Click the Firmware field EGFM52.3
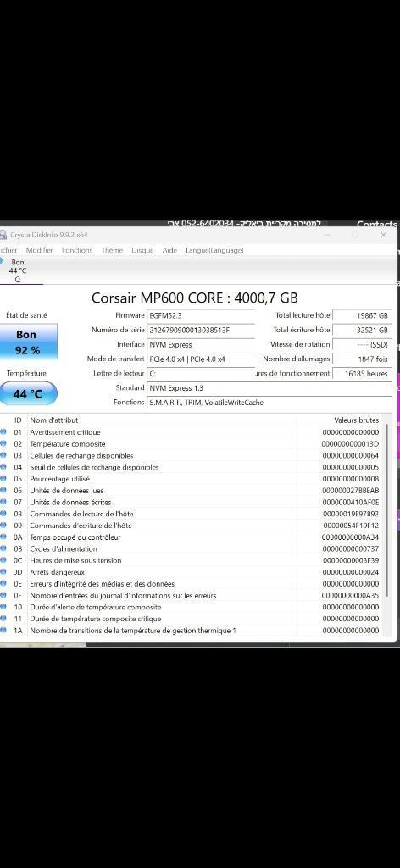The height and width of the screenshot is (868, 400). [201, 315]
